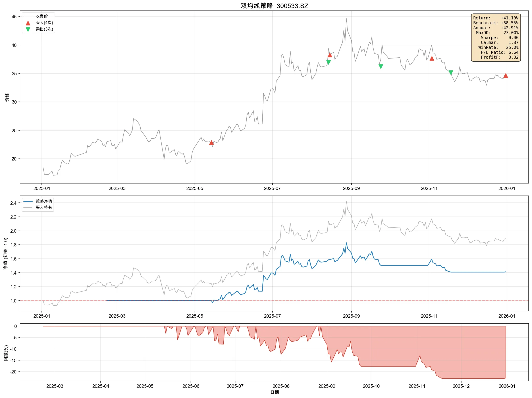This screenshot has height=398, width=532.
Task: Click the chart title 双均线策略 300533.SZ
Action: point(274,6)
